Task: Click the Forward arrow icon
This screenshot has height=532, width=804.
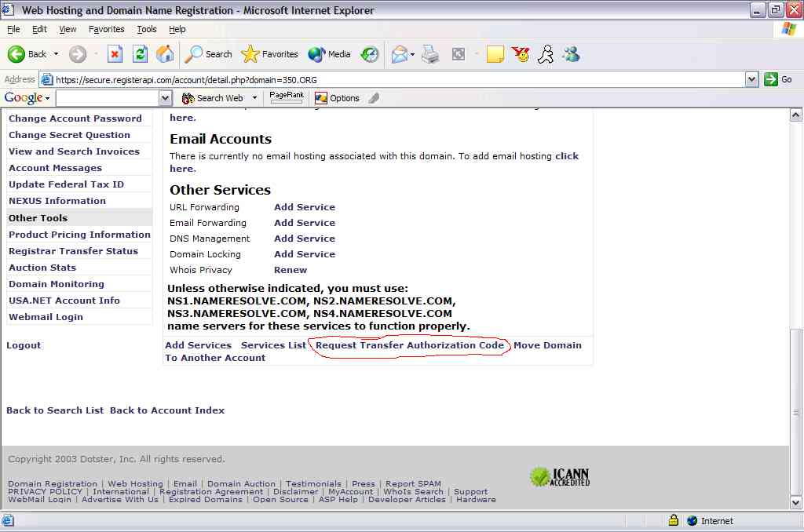Action: [78, 54]
